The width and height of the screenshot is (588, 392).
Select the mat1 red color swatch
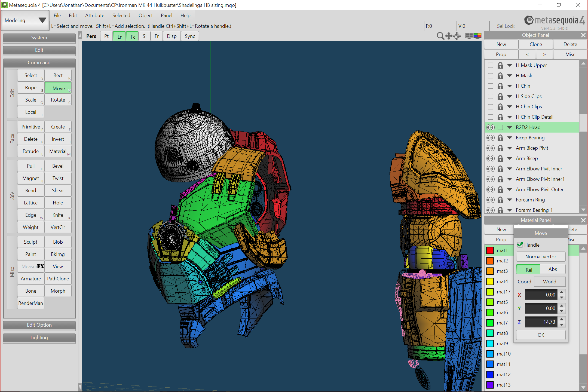click(490, 250)
